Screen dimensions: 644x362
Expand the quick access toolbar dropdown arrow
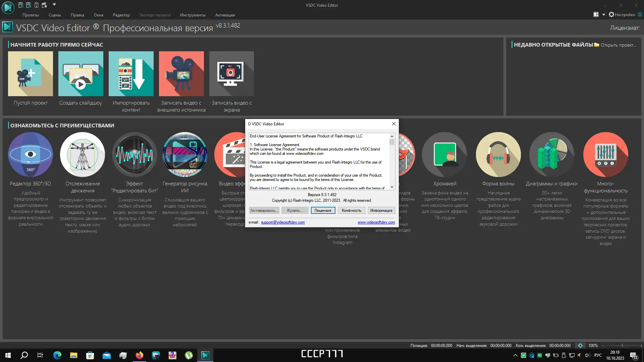(54, 5)
